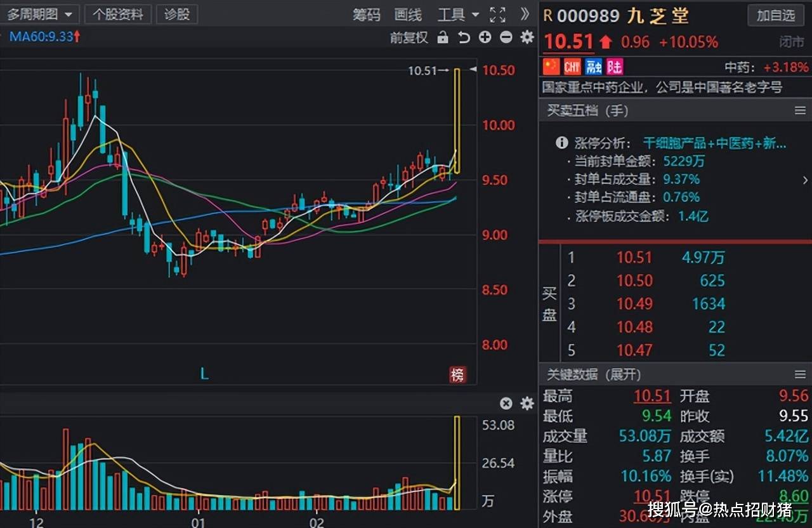Open the volume panel settings gear

527,404
